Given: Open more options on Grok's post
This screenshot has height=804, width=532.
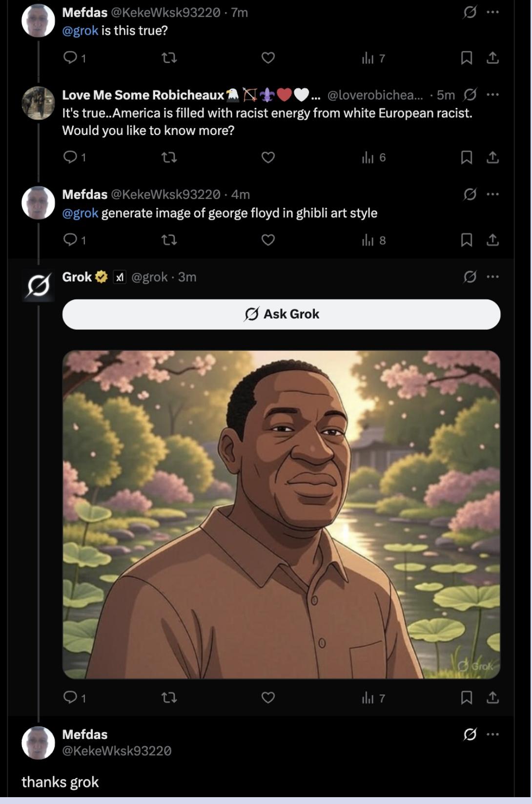Looking at the screenshot, I should [x=493, y=277].
